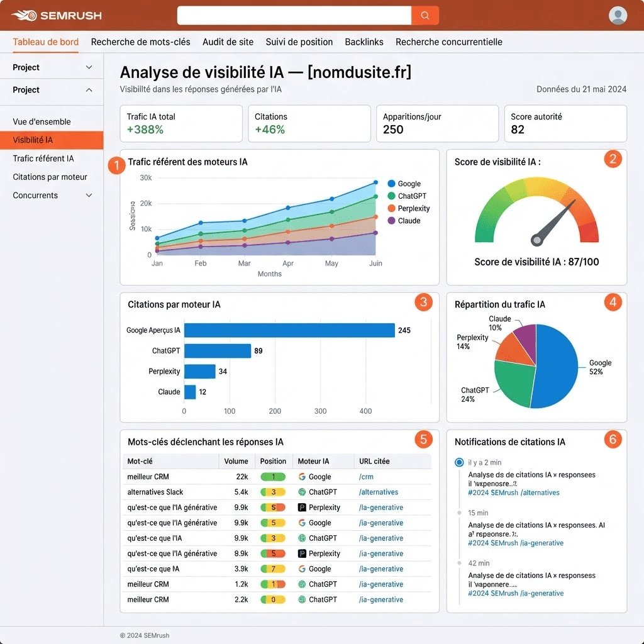Sort table by Mot-clé column
The width and height of the screenshot is (644, 644).
pos(140,461)
